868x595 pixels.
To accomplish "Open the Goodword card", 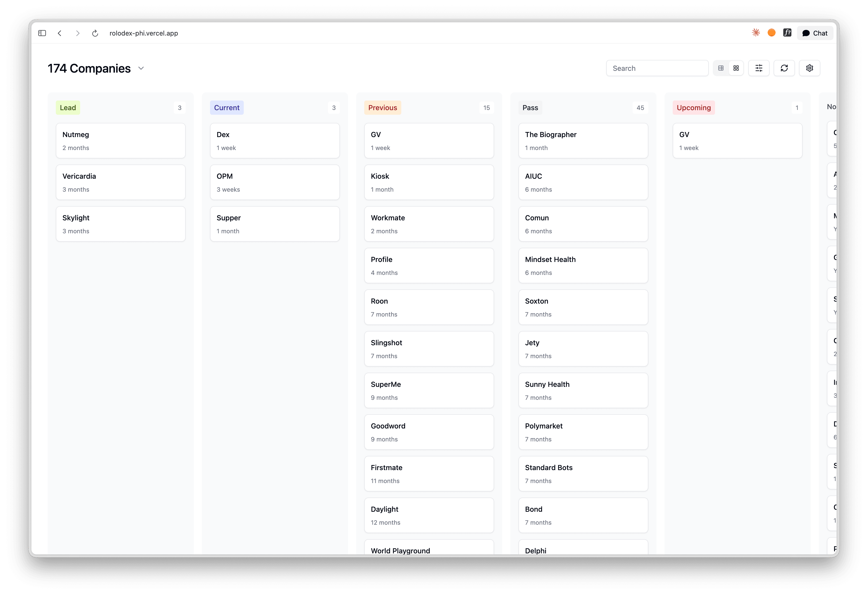I will click(429, 432).
